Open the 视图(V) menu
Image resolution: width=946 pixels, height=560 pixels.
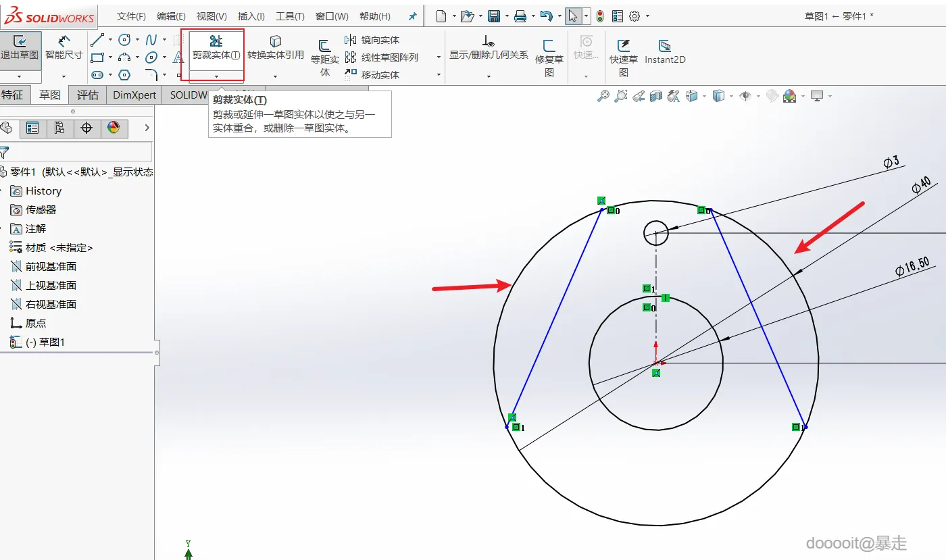click(x=211, y=16)
